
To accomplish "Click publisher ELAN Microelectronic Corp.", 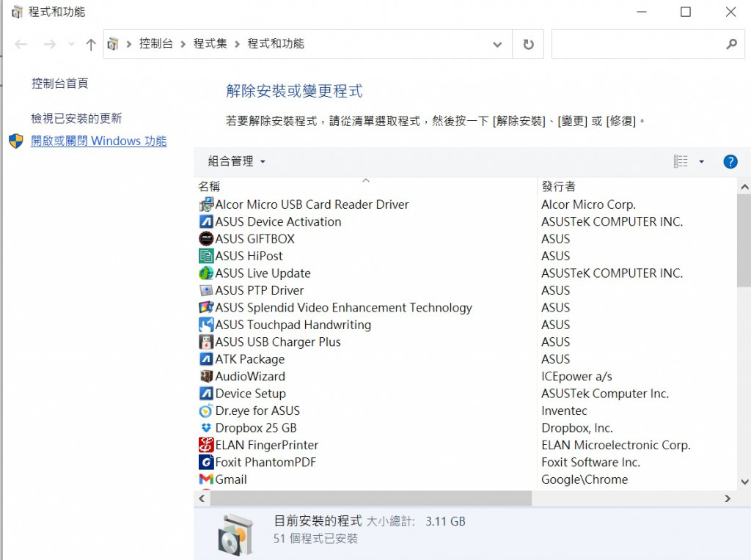I will pyautogui.click(x=616, y=445).
